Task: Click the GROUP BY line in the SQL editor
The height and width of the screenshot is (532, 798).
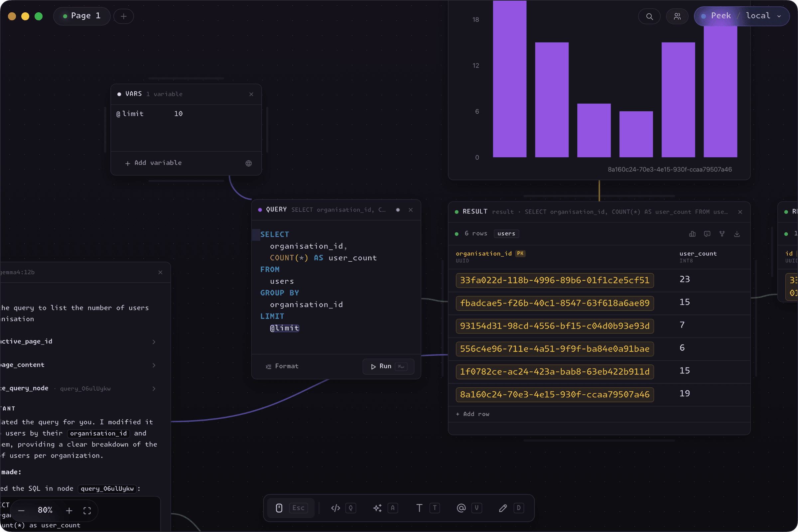Action: (x=280, y=293)
